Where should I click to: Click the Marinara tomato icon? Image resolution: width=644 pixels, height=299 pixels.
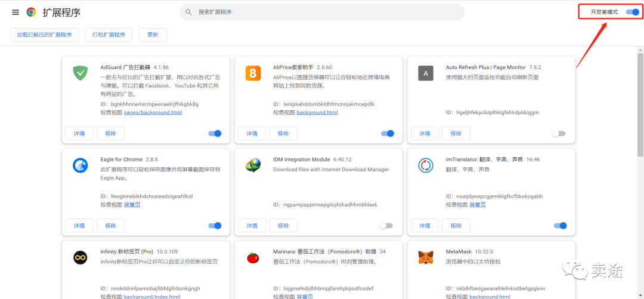pyautogui.click(x=253, y=257)
